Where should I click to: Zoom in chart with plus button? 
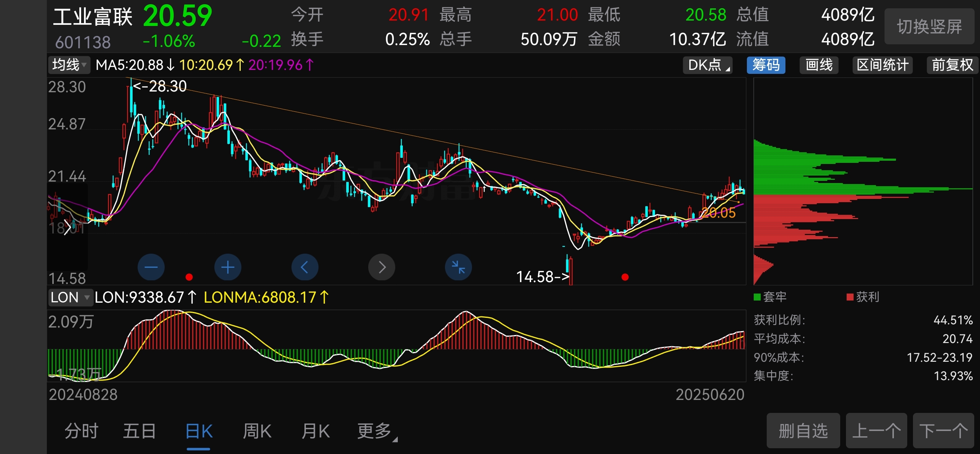[x=228, y=267]
